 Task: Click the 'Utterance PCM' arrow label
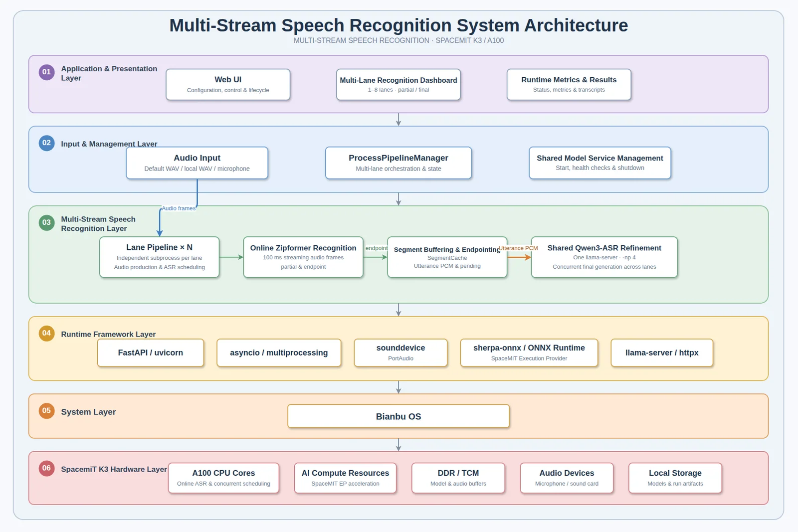518,248
